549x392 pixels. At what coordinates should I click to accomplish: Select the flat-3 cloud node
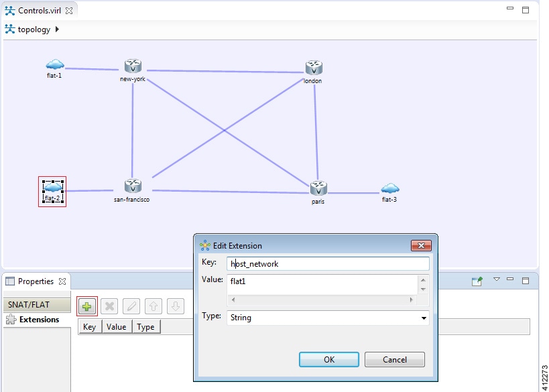click(x=389, y=188)
